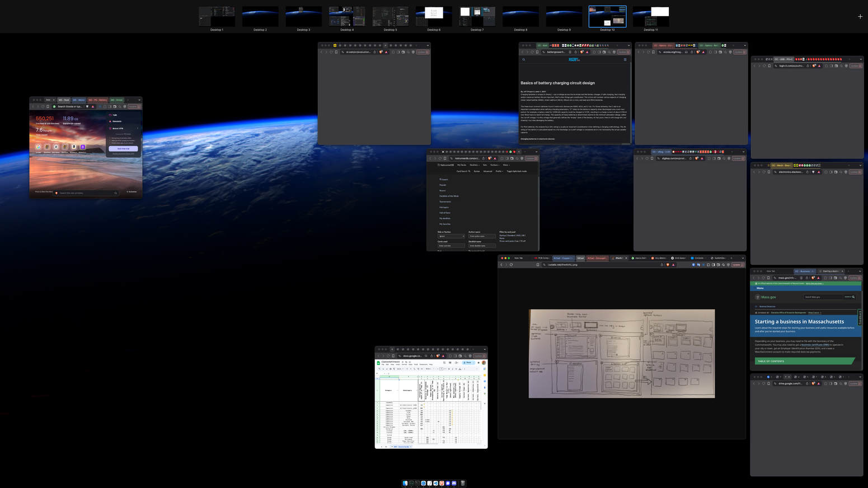Open Factions dropdown in NetrunnerDB navbar
This screenshot has width=868, height=488.
[x=495, y=165]
